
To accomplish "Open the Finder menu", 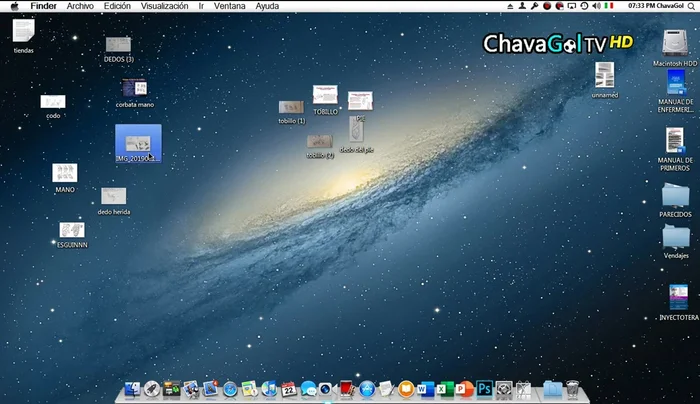I will pos(43,6).
